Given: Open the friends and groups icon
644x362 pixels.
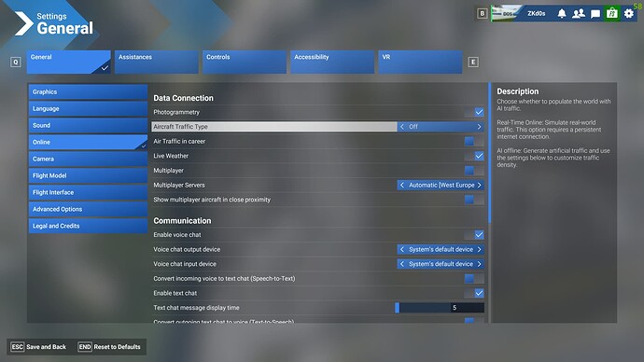Looking at the screenshot, I should click(579, 14).
